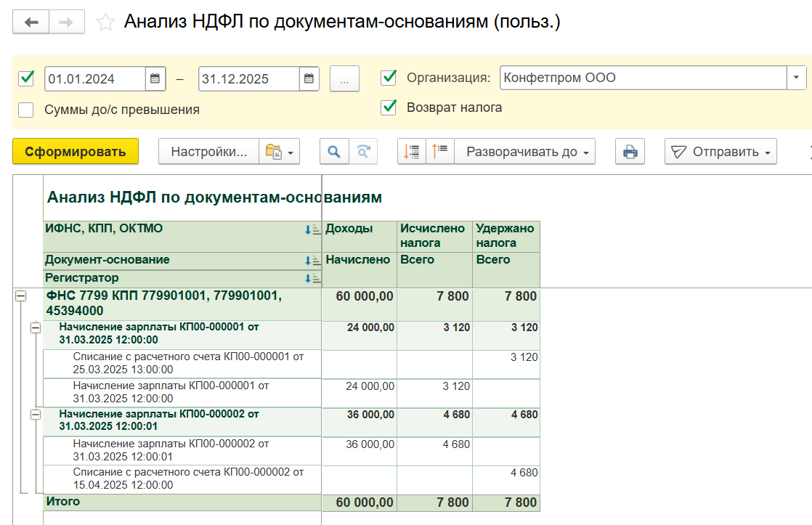Sort by Документ-основание header icon

[312, 261]
